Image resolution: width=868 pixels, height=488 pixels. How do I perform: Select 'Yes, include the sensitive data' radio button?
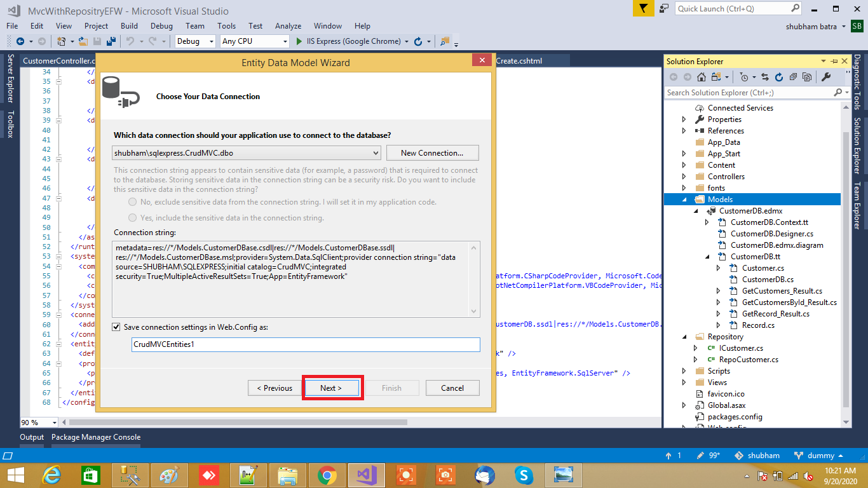click(132, 218)
